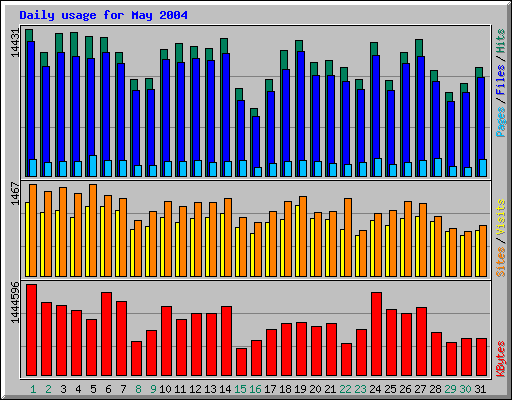Image resolution: width=512 pixels, height=400 pixels.
Task: Click the 1444596 axis value
Action: click(x=15, y=302)
